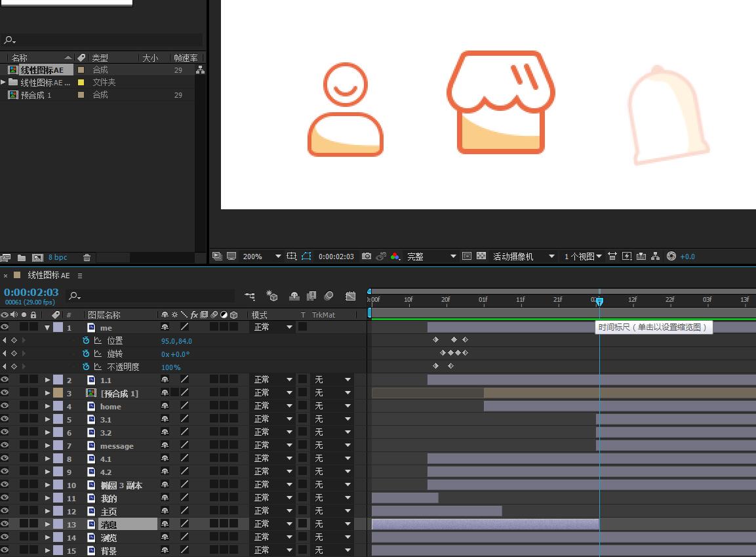Hide the home layer using its eye icon
The width and height of the screenshot is (756, 557).
point(5,406)
